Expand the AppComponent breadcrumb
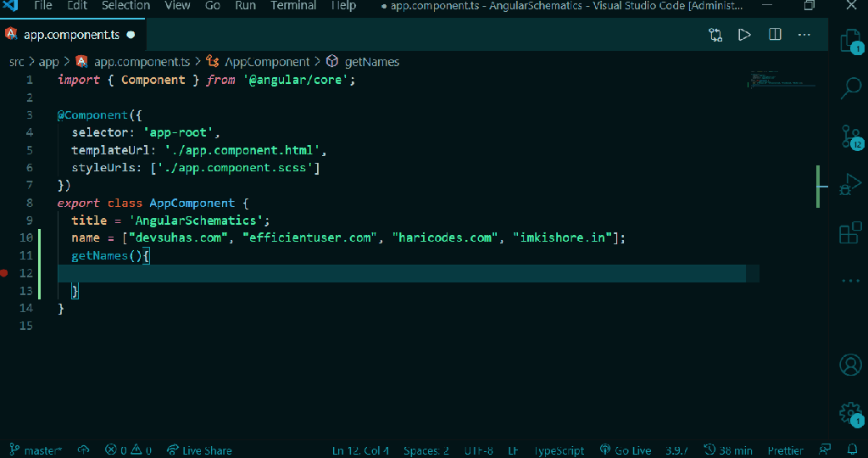 coord(267,62)
